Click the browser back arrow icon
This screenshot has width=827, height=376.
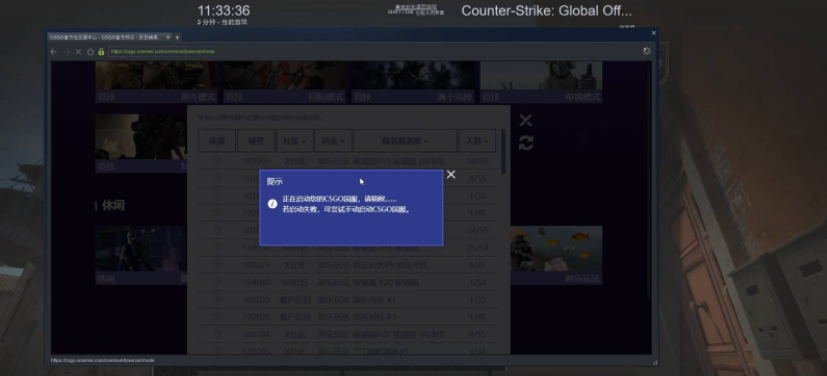pos(53,52)
